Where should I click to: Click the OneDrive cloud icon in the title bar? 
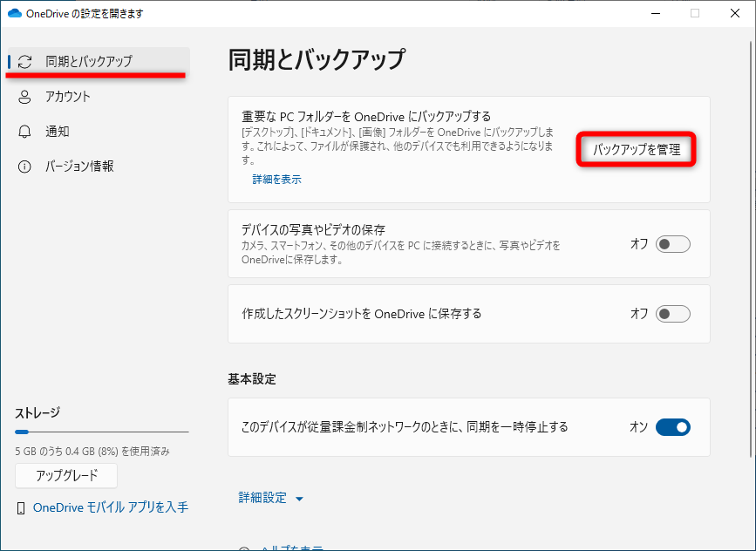pyautogui.click(x=12, y=13)
